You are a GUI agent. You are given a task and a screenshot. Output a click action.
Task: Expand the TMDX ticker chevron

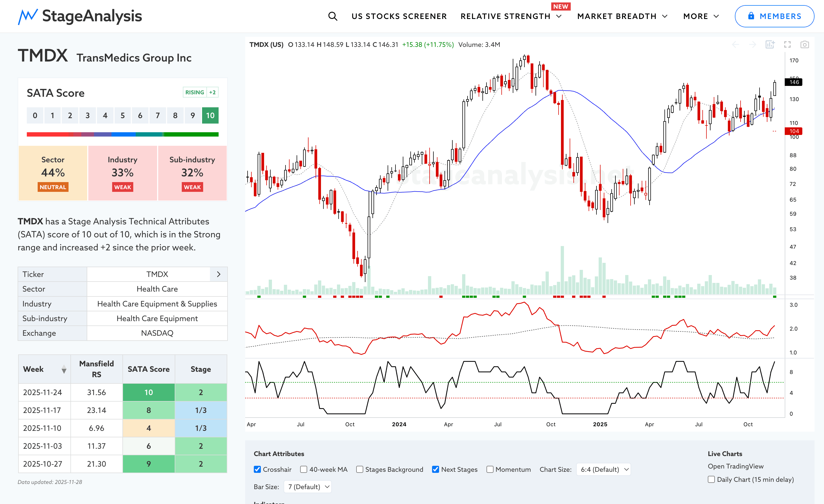click(x=219, y=274)
